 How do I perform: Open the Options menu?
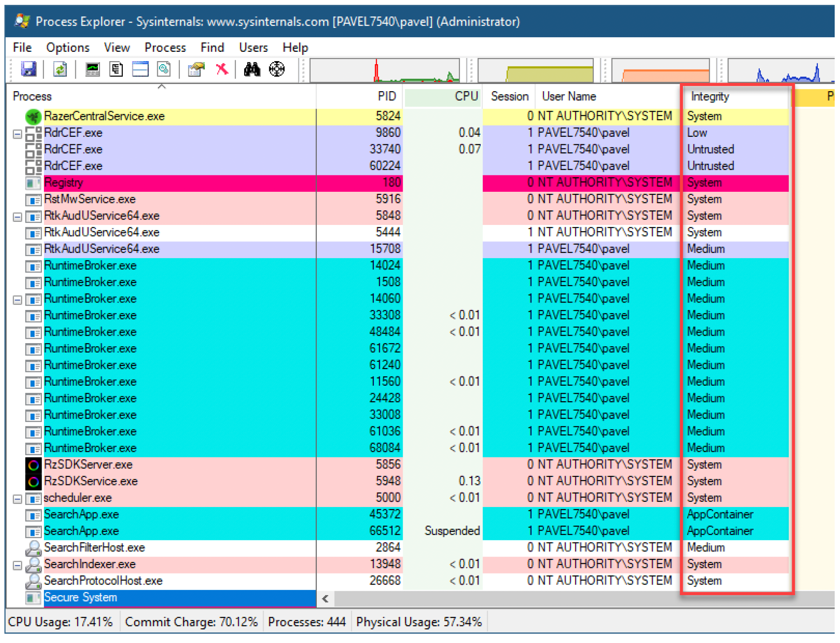click(68, 47)
